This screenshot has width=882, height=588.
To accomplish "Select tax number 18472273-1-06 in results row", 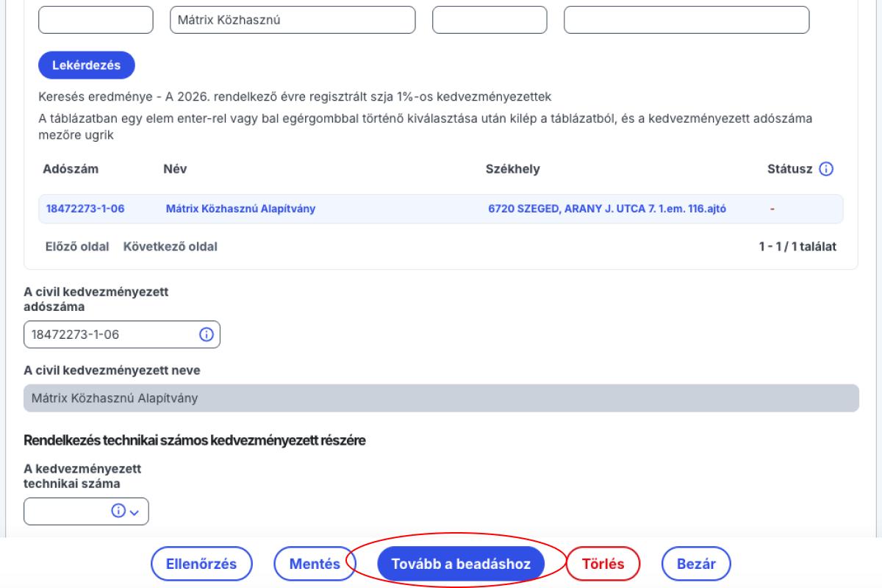I will click(85, 209).
